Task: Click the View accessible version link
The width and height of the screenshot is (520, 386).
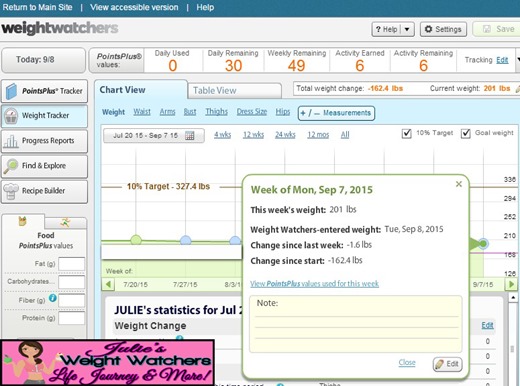Action: 134,7
